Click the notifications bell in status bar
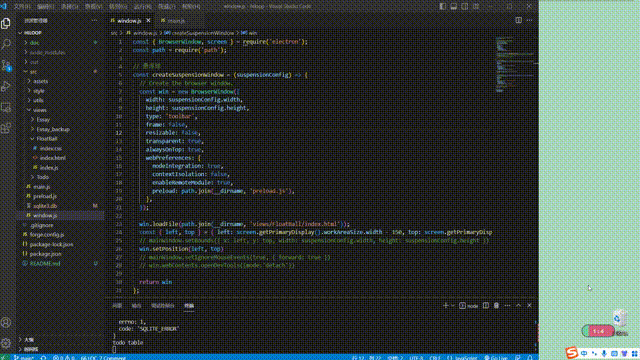 [x=529, y=358]
